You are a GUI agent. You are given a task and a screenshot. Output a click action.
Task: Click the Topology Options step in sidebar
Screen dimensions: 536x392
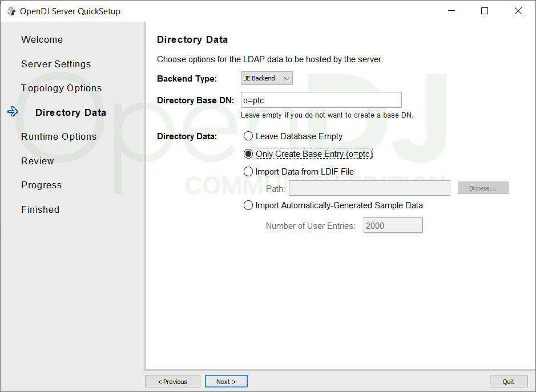(x=62, y=88)
